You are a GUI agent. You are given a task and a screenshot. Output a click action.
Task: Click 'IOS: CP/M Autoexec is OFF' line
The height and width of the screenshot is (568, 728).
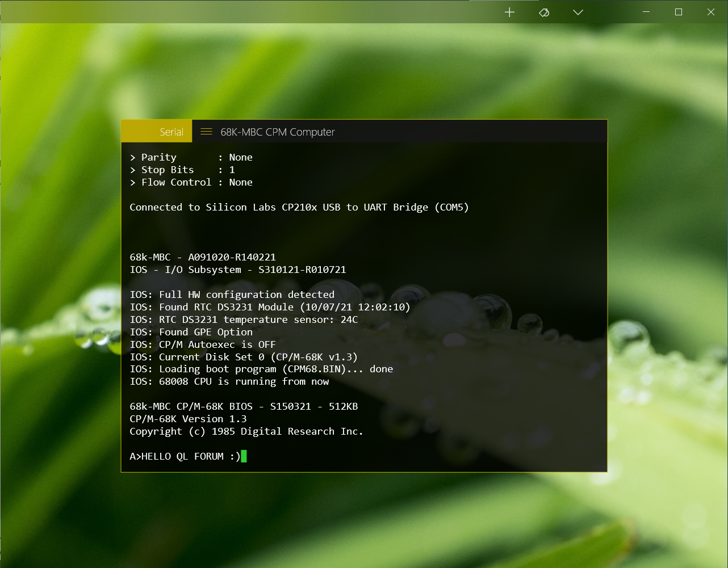click(x=203, y=344)
